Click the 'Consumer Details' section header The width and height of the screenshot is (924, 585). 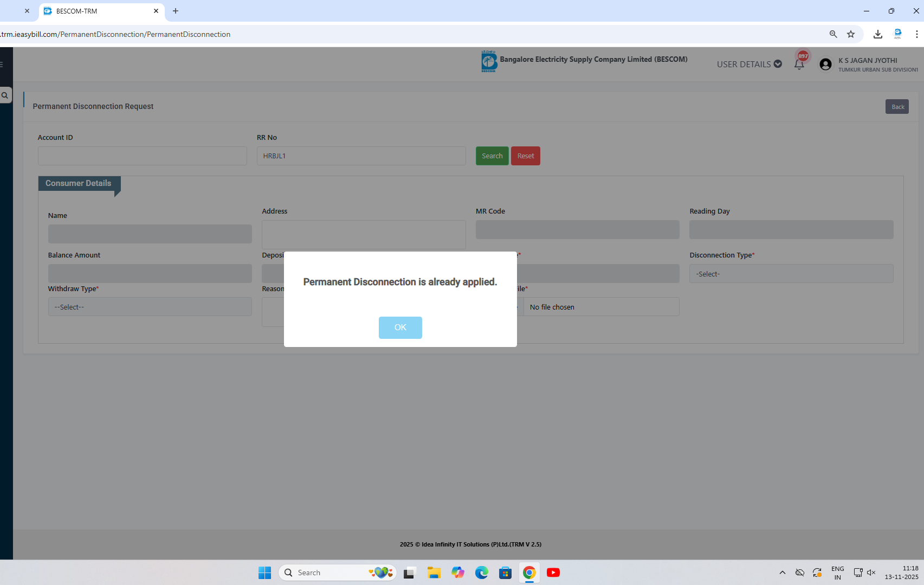(79, 183)
